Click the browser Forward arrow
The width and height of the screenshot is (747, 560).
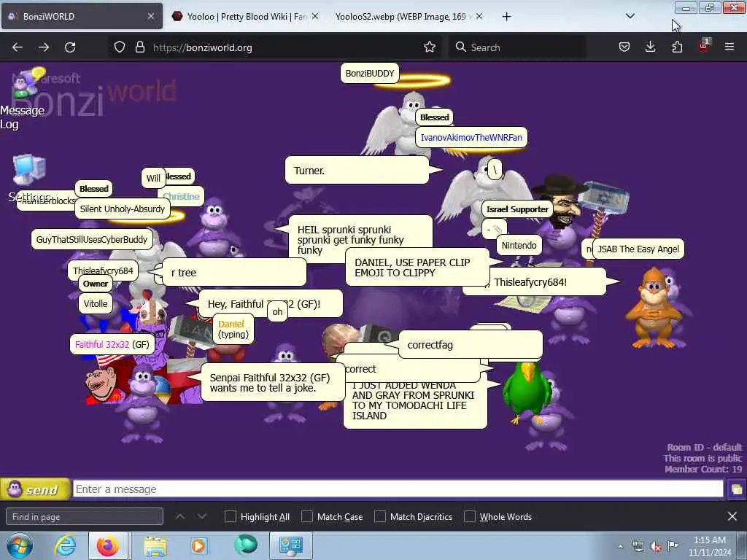tap(44, 47)
